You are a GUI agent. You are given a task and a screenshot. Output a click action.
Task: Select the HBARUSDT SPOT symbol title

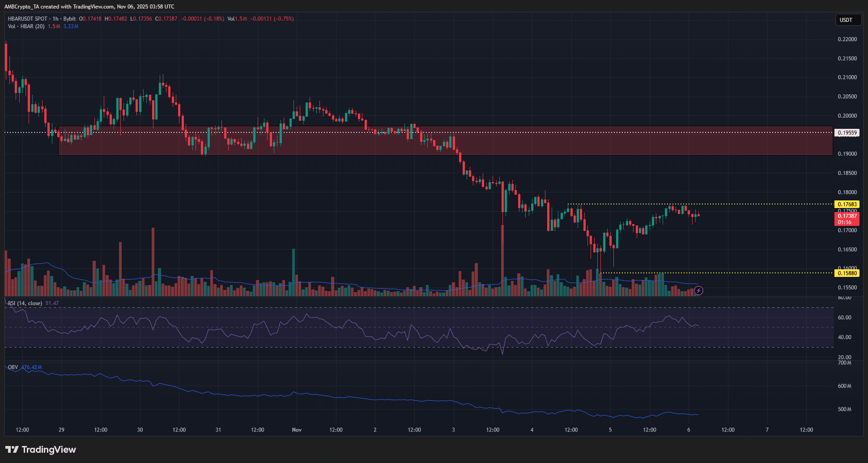pyautogui.click(x=27, y=19)
